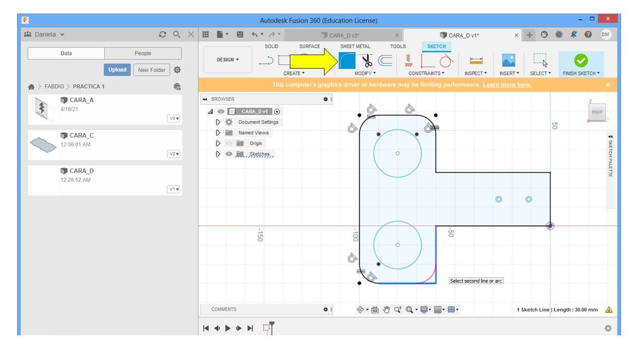Expand the Document Settings node
644x362 pixels.
(218, 122)
